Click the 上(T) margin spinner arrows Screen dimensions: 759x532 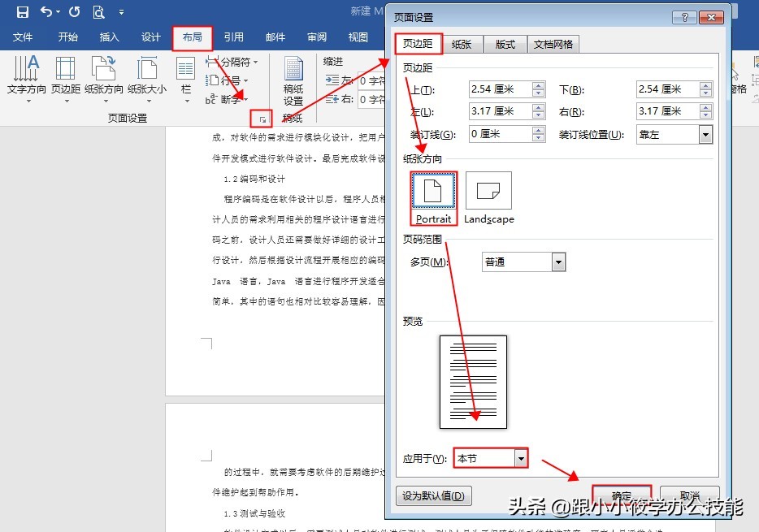pyautogui.click(x=538, y=89)
